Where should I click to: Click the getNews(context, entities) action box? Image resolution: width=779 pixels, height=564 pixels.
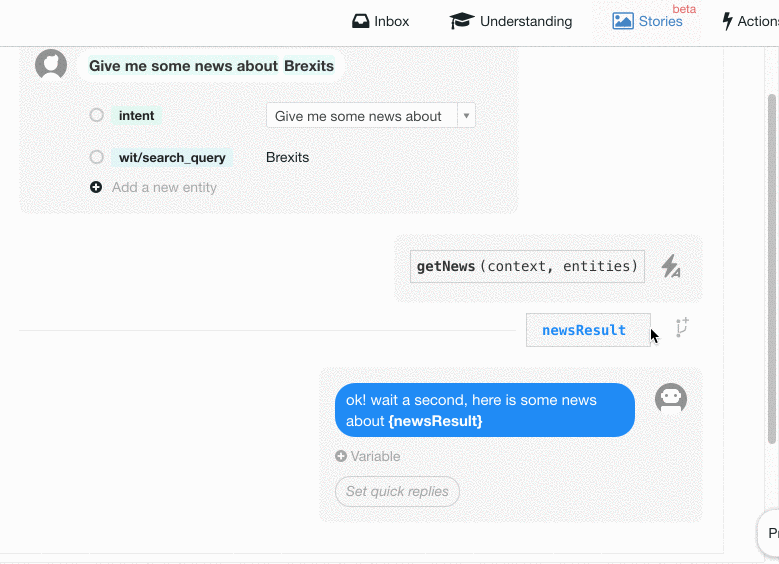click(527, 266)
